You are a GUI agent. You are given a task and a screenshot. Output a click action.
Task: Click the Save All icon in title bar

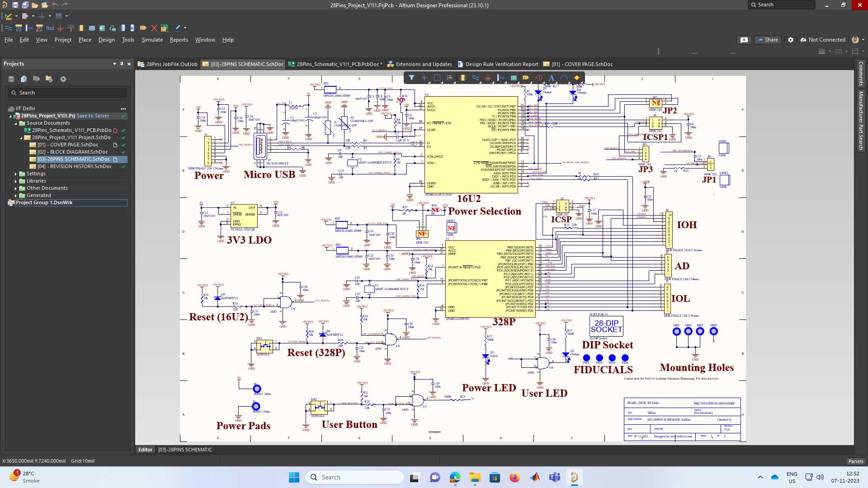point(25,5)
